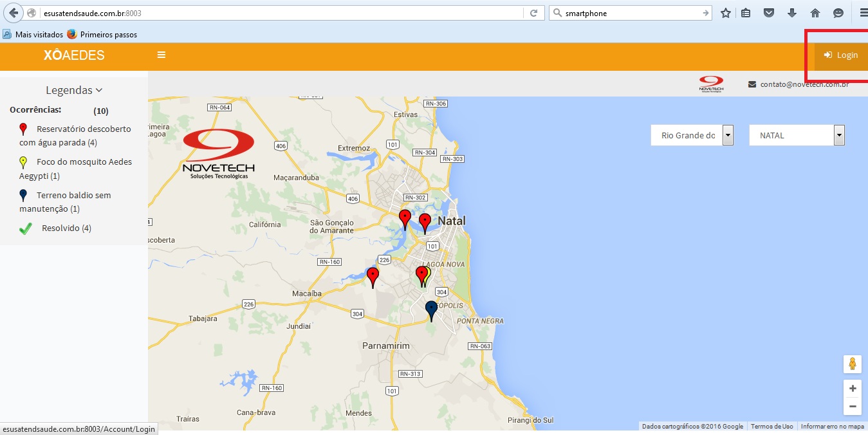Screen dimensions: 868x435
Task: Select Street View pegman icon
Action: point(853,364)
